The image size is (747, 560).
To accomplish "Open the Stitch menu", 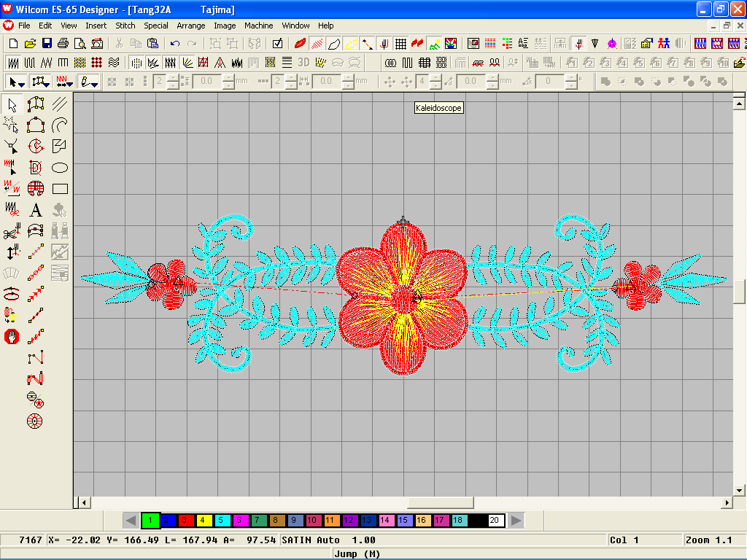I will click(x=125, y=26).
